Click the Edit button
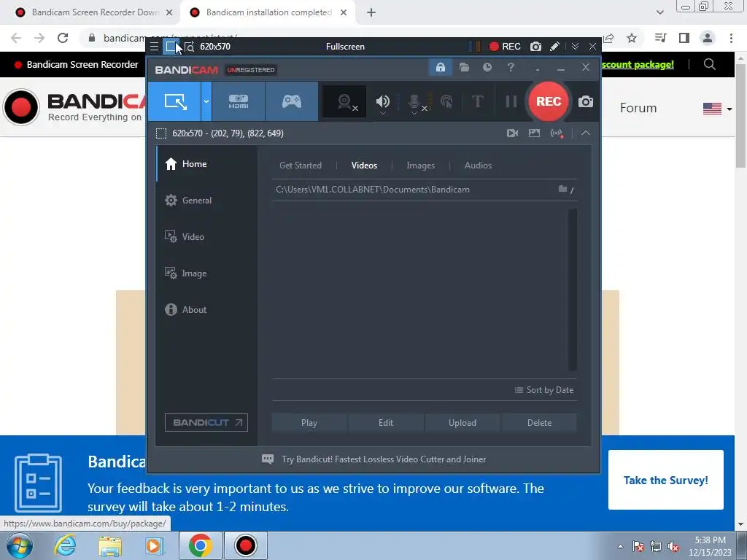 click(386, 423)
